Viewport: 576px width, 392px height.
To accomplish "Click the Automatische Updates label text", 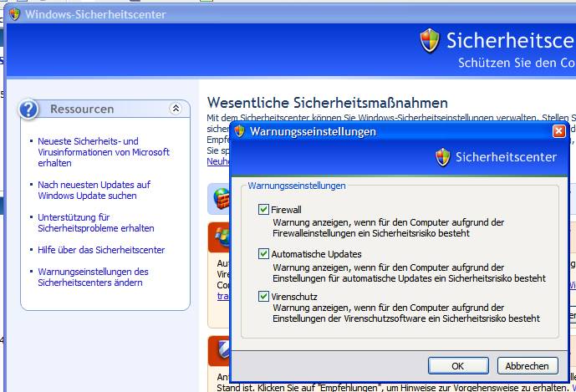I will 316,254.
